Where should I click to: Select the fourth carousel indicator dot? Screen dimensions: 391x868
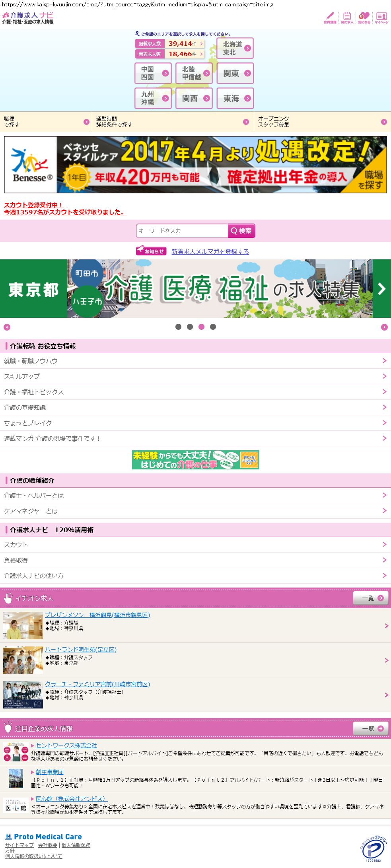[213, 327]
